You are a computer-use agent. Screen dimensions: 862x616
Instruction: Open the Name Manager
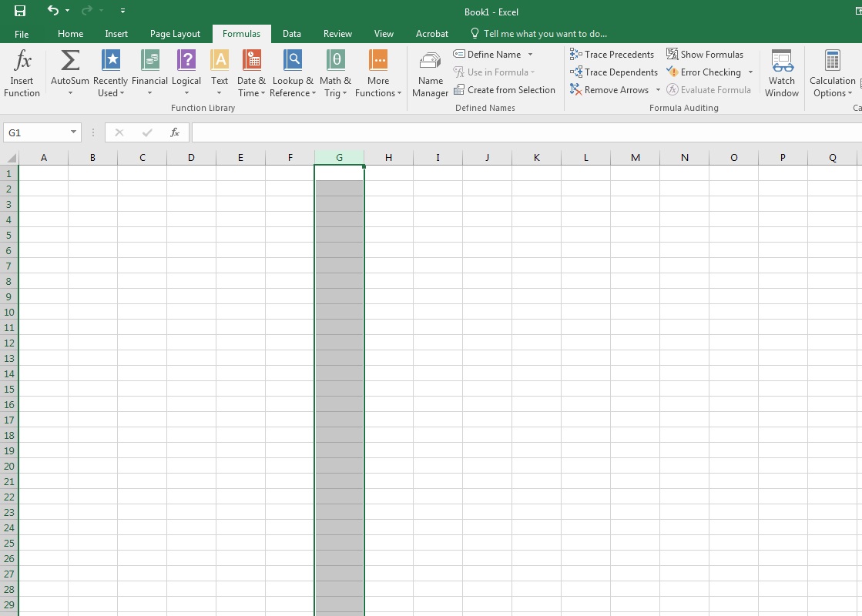[429, 73]
